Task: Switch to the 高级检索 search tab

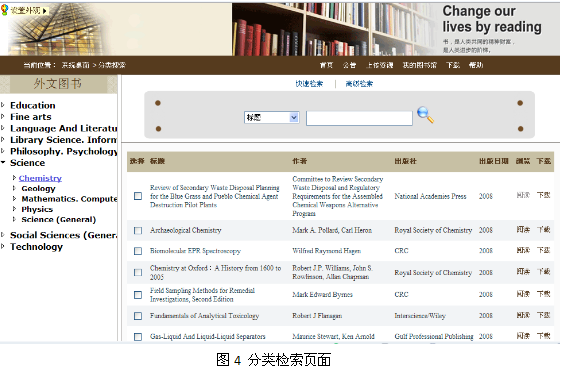Action: [359, 84]
